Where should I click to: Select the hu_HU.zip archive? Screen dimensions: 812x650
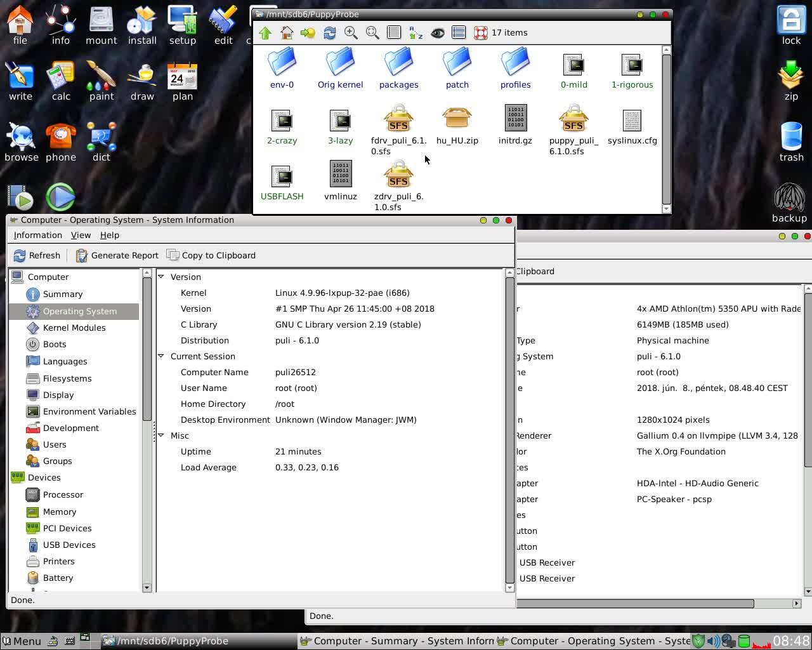(x=457, y=125)
